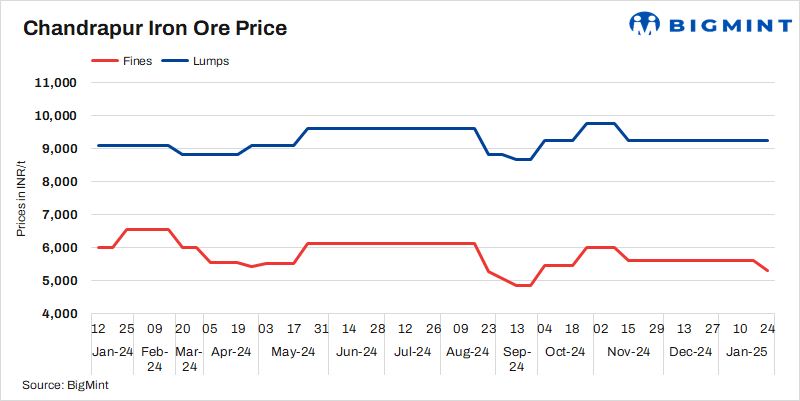Click the 4,000 y-axis label

(60, 314)
